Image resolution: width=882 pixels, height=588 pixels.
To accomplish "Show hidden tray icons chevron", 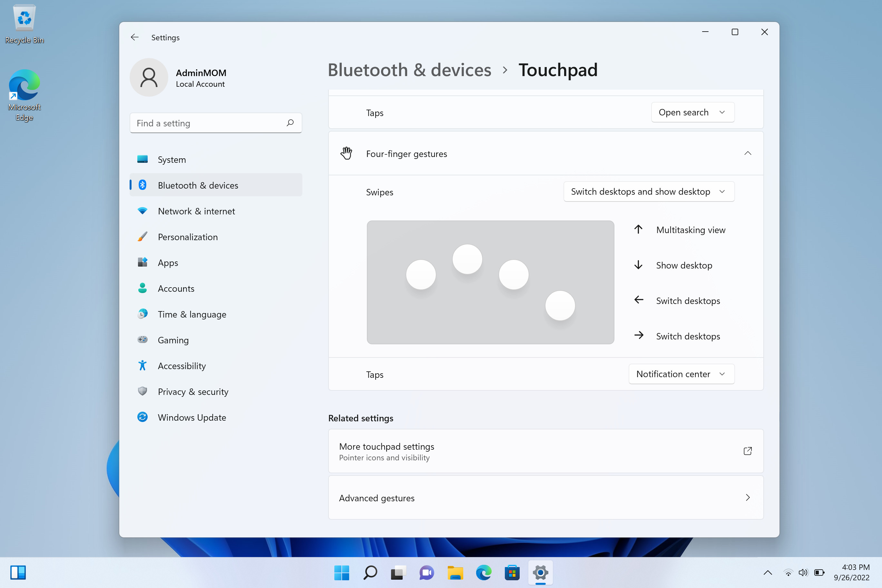I will click(768, 573).
